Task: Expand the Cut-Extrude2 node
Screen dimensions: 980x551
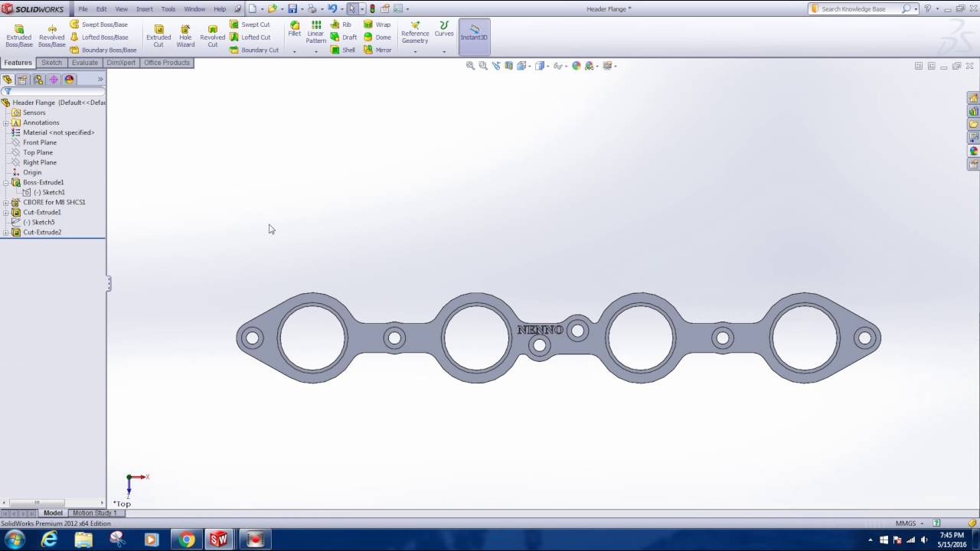Action: [6, 233]
